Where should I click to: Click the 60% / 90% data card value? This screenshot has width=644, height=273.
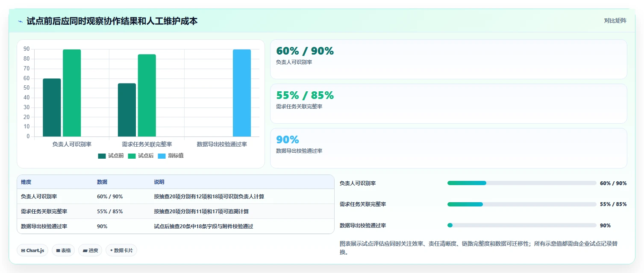(305, 51)
